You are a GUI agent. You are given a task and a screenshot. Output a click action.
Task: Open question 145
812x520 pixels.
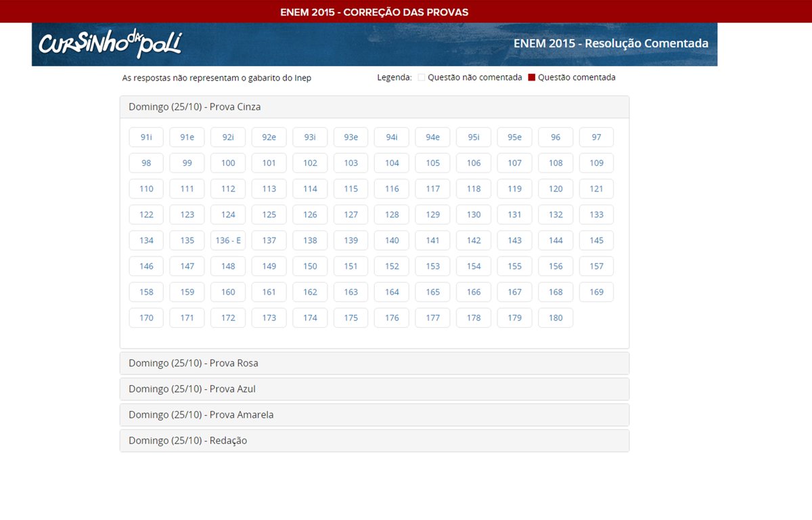(x=597, y=240)
